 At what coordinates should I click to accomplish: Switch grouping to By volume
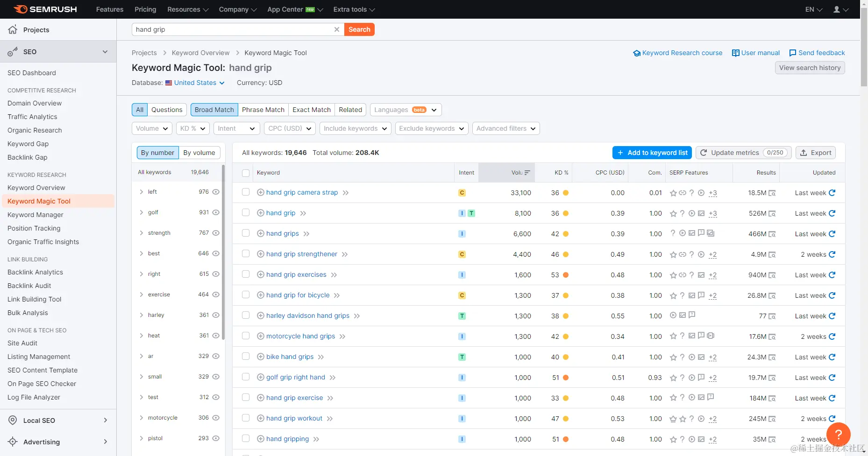(x=199, y=153)
